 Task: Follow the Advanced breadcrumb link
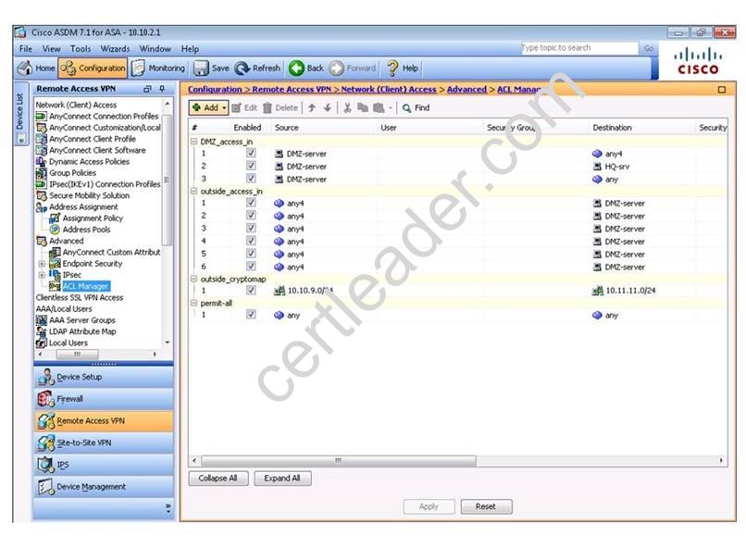click(466, 90)
